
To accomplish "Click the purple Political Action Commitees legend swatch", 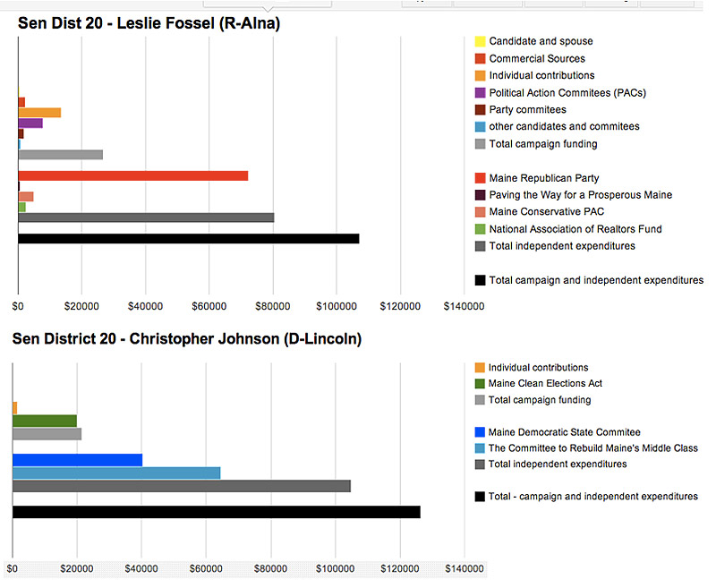I will point(480,93).
